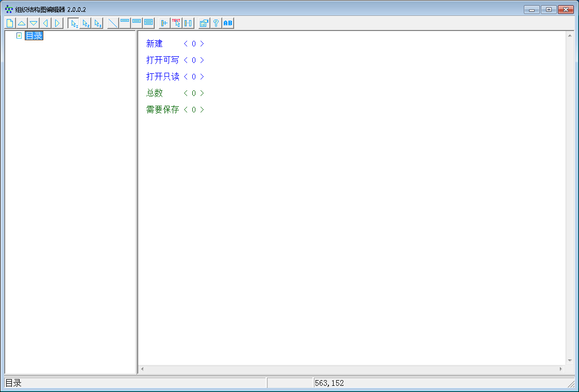Screen dimensions: 579x392
Task: Select pointer mode 2 tool
Action: click(x=85, y=23)
